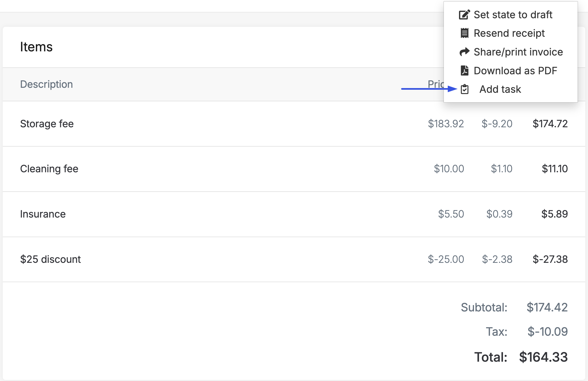This screenshot has width=588, height=381.
Task: Click the share arrow icon for Share/print invoice
Action: point(464,52)
